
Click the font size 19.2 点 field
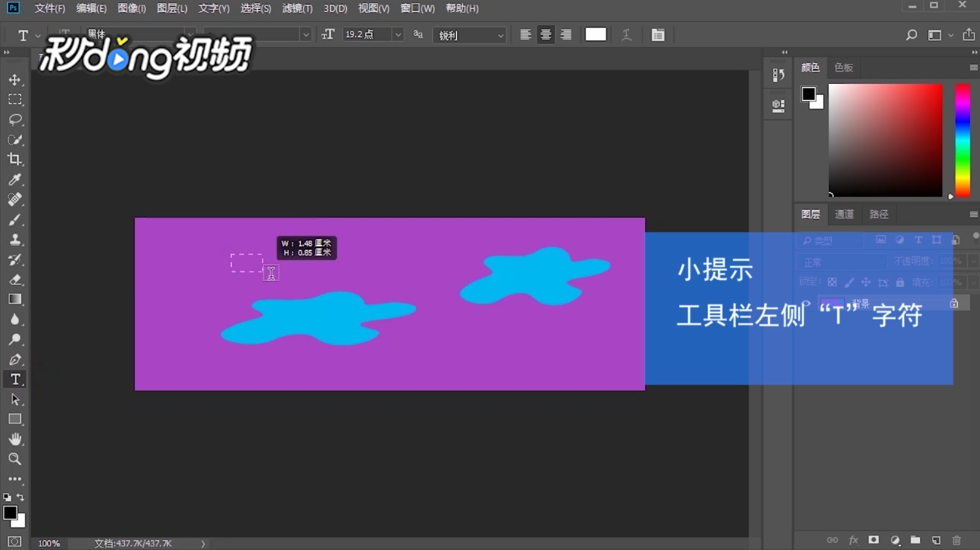coord(367,35)
